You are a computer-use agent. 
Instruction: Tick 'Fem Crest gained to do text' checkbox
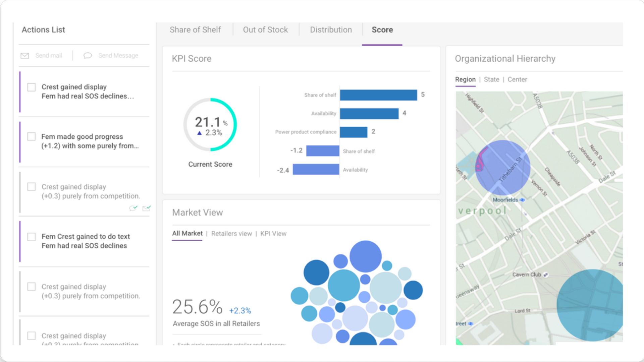click(32, 237)
